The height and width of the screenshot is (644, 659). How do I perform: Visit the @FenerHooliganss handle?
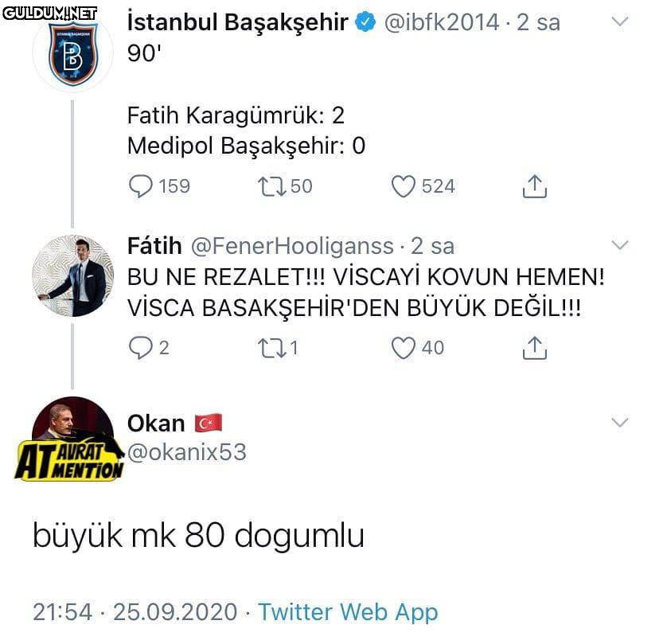(293, 246)
